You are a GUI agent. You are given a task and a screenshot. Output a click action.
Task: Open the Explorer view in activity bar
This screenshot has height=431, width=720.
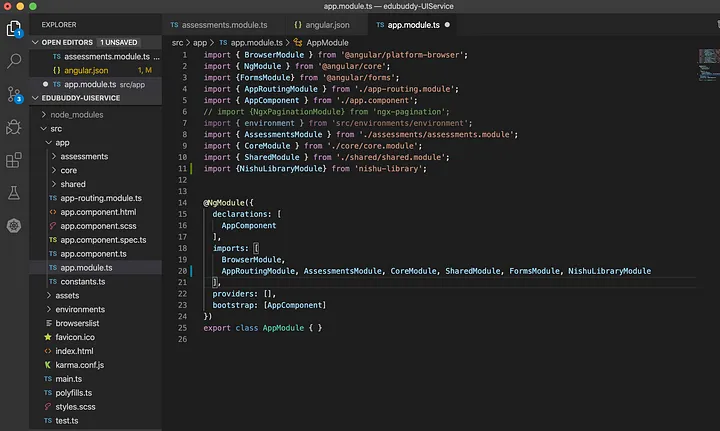[15, 29]
